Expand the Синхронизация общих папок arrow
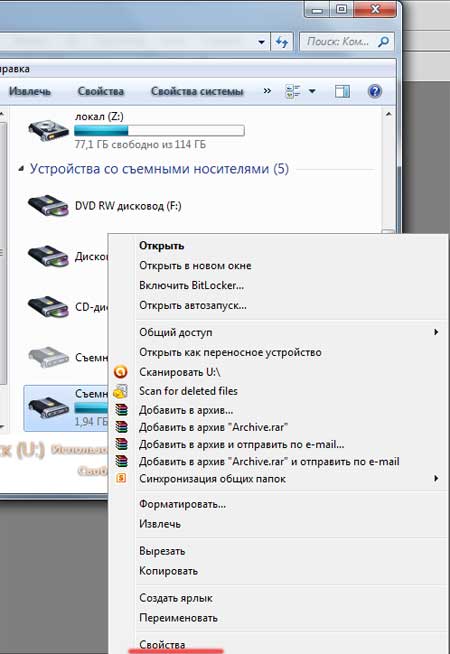 pos(436,478)
